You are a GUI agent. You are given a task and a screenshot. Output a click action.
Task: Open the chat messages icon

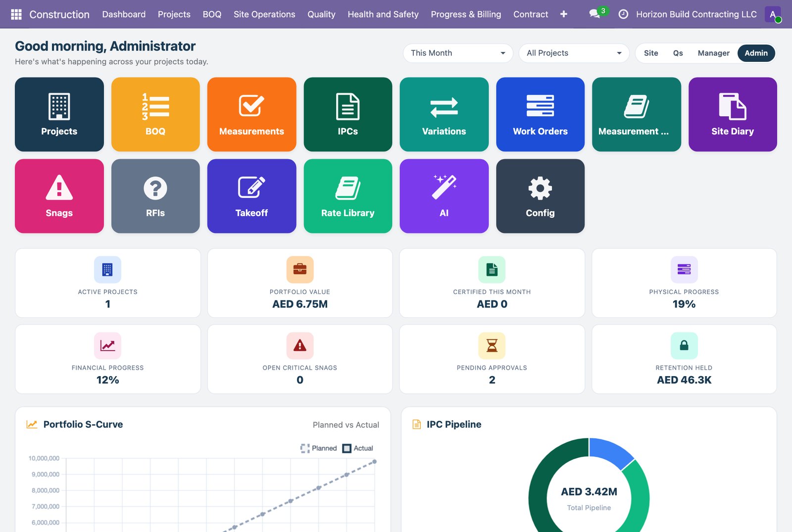pyautogui.click(x=595, y=14)
